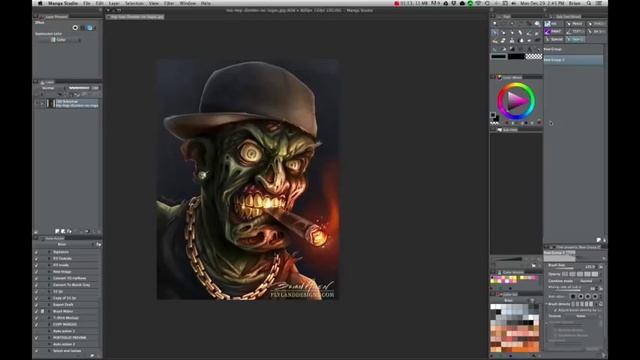The width and height of the screenshot is (640, 360).
Task: Open the layer blending mode dropdown Normal
Action: (52, 88)
